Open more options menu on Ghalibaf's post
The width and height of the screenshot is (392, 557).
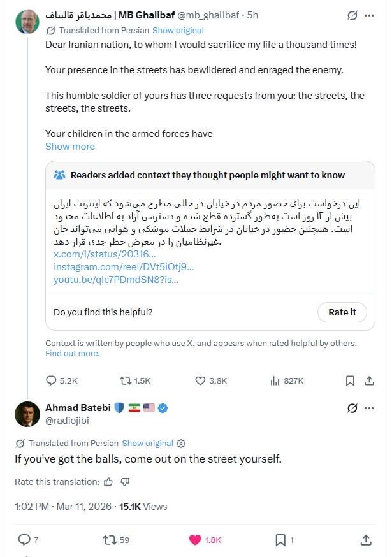point(369,15)
